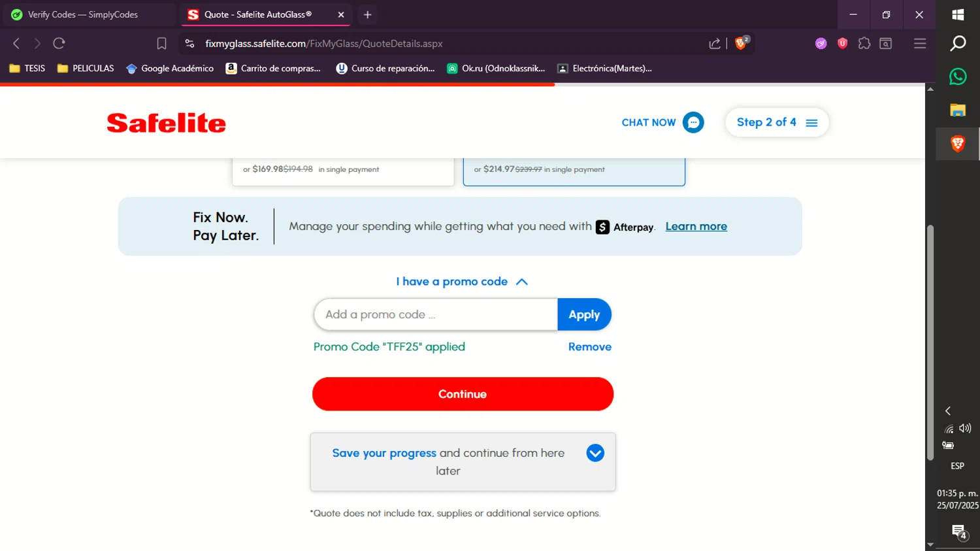Share this page via the share icon
980x551 pixels.
tap(715, 43)
